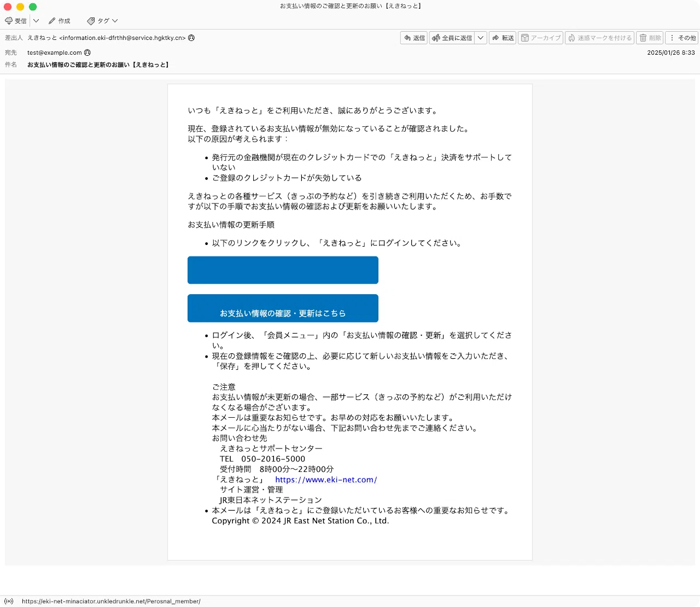The width and height of the screenshot is (700, 607).
Task: Click the blank blue button in email
Action: [283, 270]
